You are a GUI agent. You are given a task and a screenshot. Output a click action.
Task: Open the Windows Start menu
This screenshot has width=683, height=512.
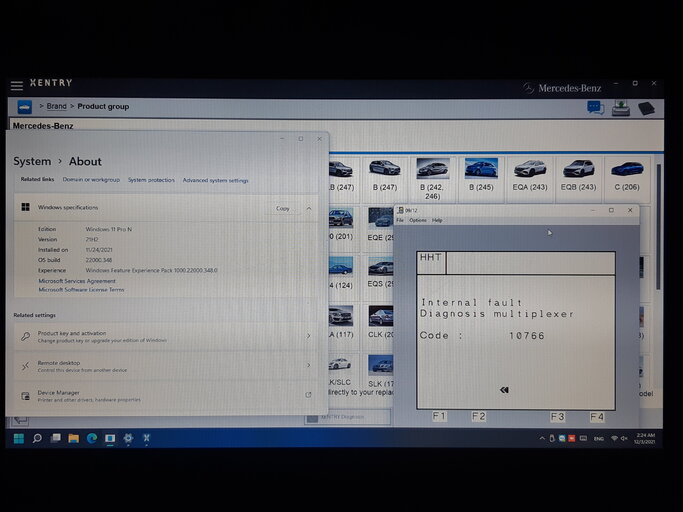click(19, 438)
